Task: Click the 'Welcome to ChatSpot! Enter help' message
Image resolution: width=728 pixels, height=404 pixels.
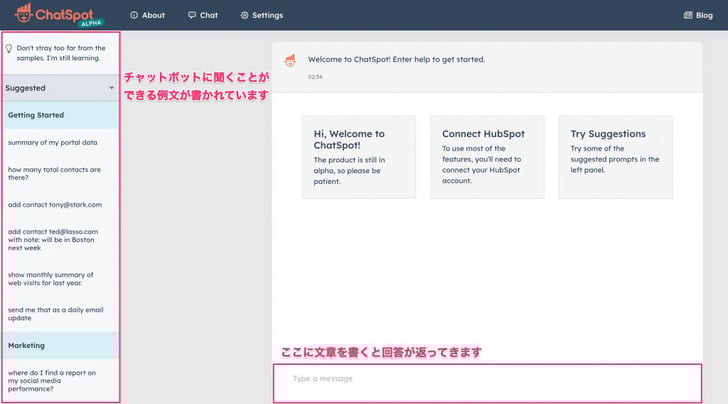Action: coord(396,59)
